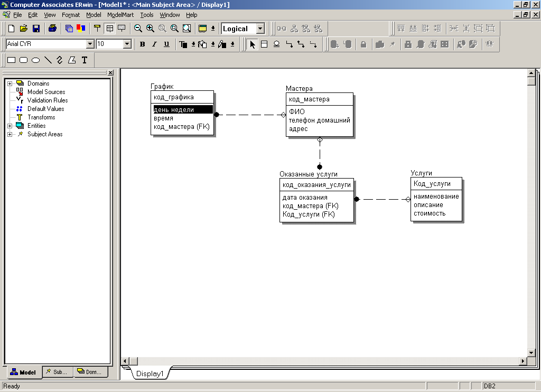Select the Entity creation tool
The width and height of the screenshot is (541, 392).
click(264, 44)
